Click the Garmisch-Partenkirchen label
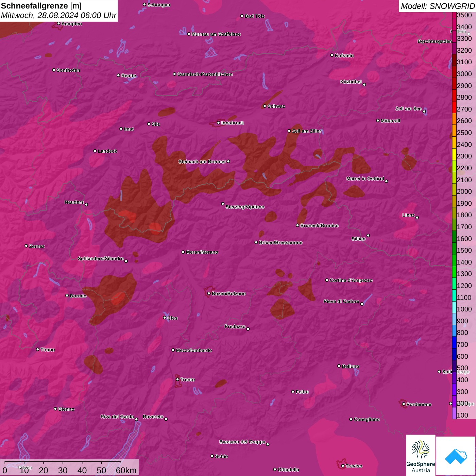The image size is (476, 476). [205, 74]
